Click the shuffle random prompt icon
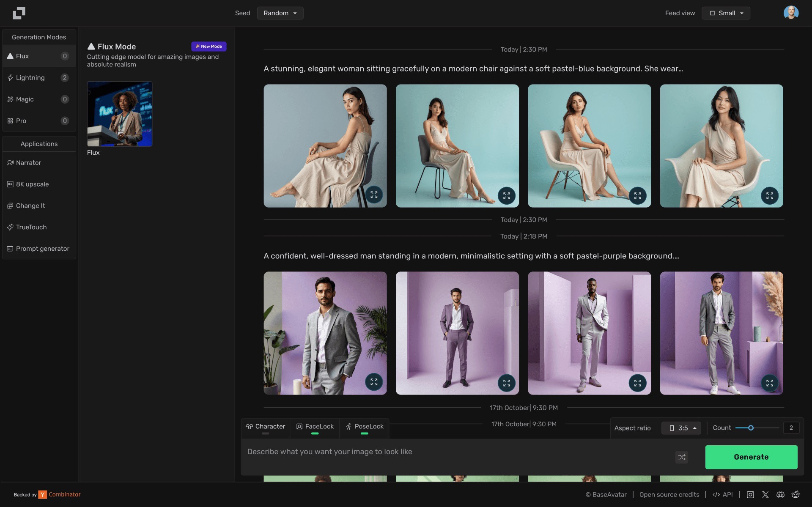Viewport: 812px width, 507px height. (x=681, y=457)
